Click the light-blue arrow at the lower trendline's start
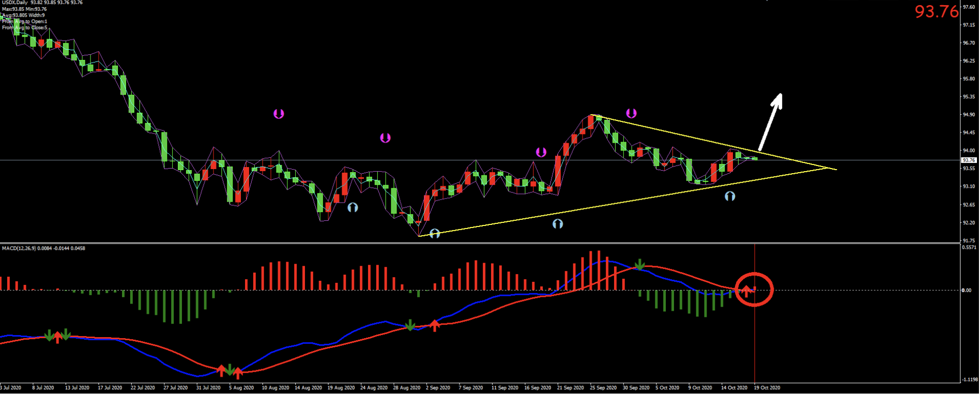The width and height of the screenshot is (980, 394). point(435,234)
